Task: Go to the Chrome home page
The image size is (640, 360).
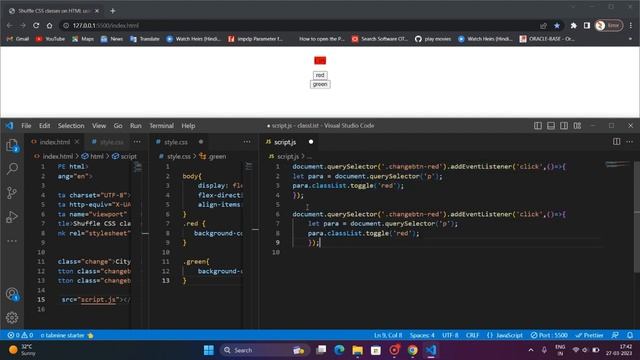Action: pyautogui.click(x=49, y=25)
